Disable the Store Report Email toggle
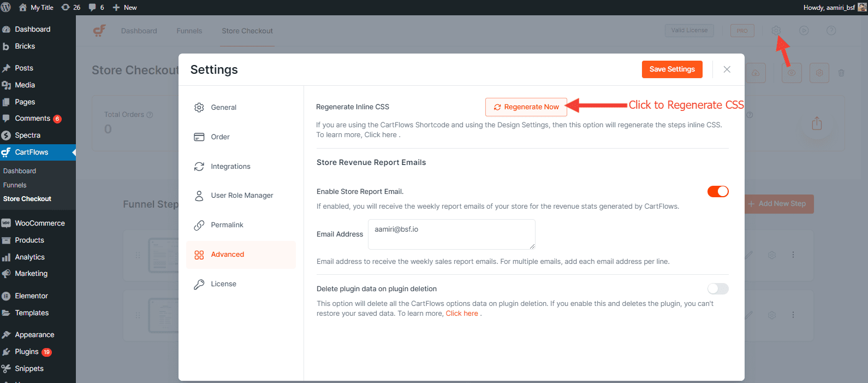This screenshot has width=868, height=383. 717,191
